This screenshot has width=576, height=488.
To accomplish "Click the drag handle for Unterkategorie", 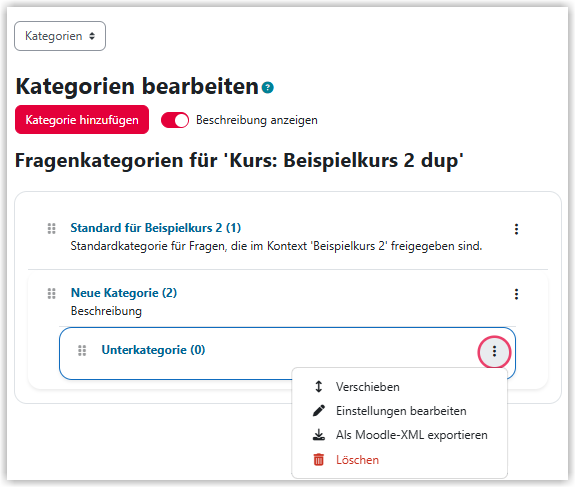I will tap(82, 351).
